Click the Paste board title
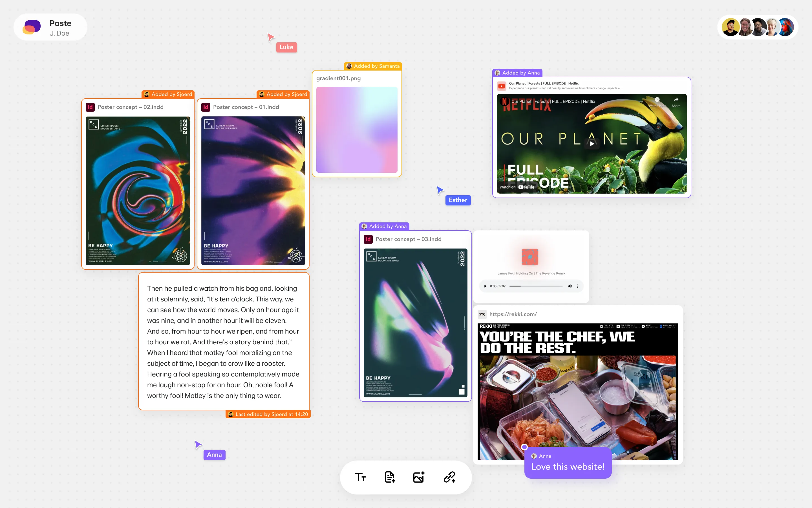The height and width of the screenshot is (508, 812). click(60, 23)
